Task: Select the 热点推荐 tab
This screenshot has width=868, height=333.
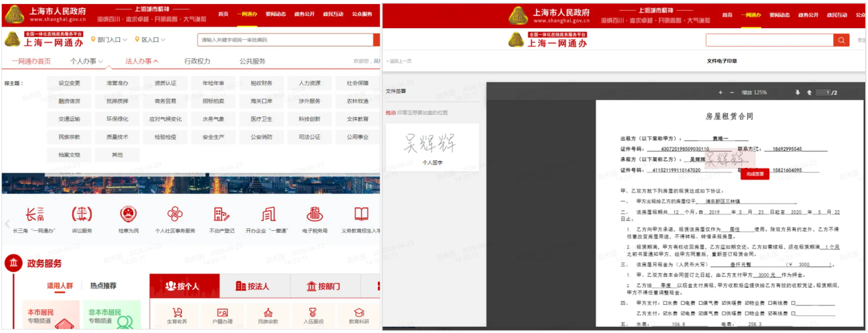Action: pos(103,286)
